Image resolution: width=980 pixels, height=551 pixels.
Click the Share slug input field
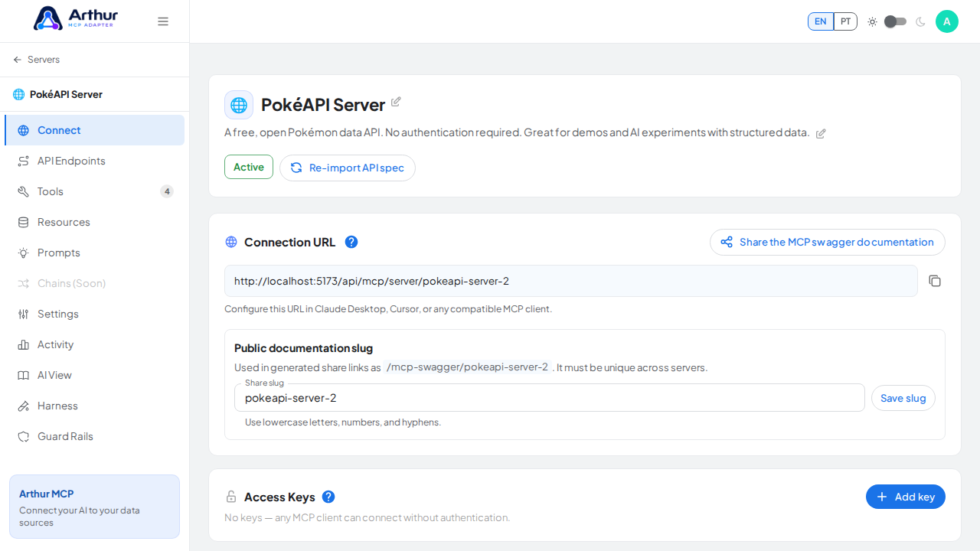click(550, 398)
